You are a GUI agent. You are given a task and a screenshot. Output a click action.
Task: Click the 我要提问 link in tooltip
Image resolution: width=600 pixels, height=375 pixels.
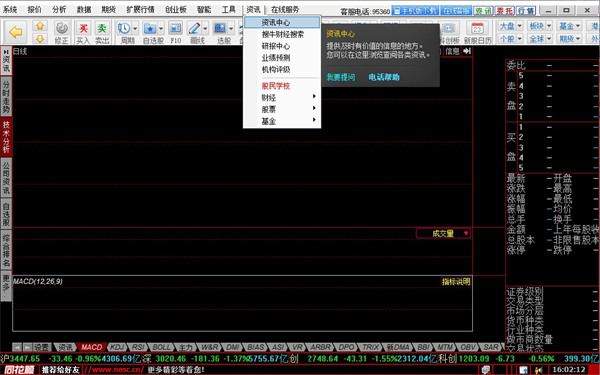341,77
